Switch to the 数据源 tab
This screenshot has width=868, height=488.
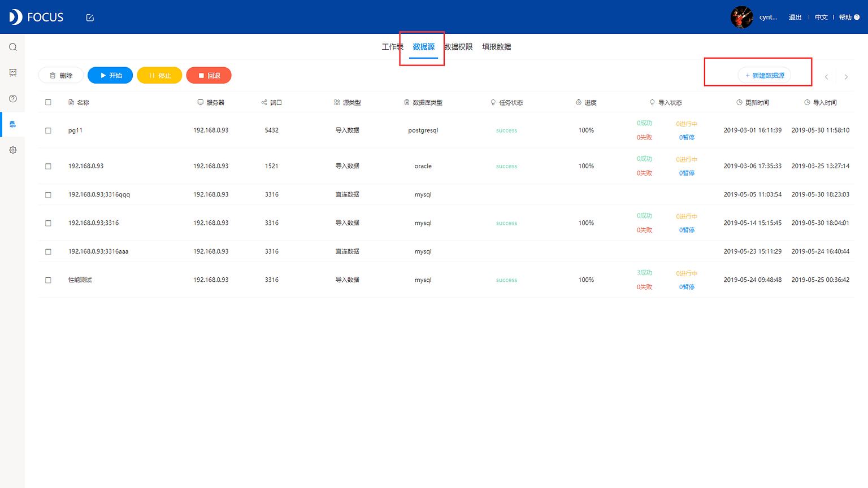(424, 47)
